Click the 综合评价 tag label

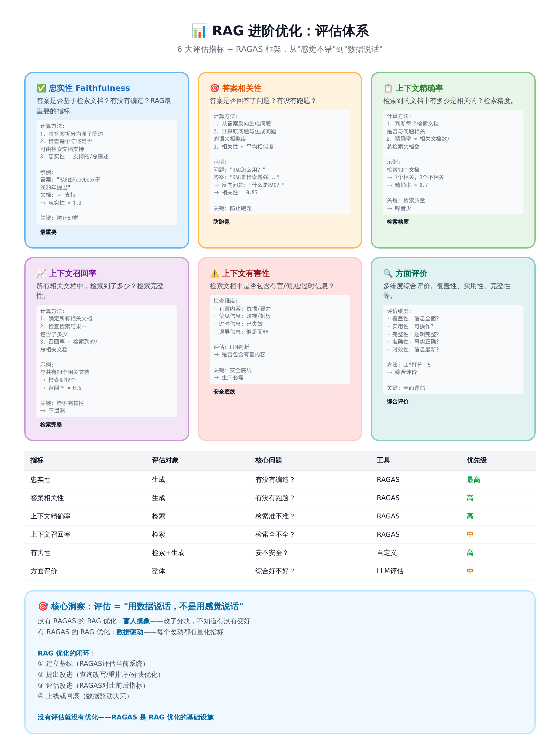[397, 401]
